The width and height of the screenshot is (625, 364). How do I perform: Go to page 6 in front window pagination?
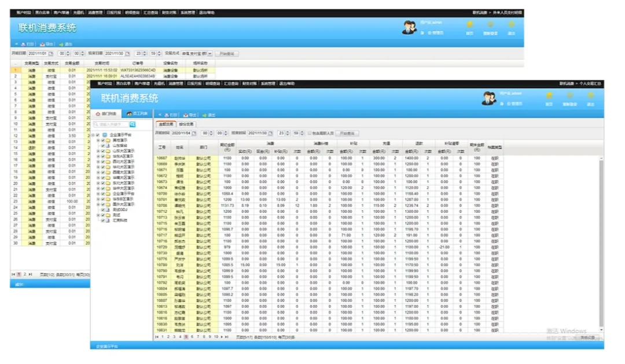(x=192, y=337)
